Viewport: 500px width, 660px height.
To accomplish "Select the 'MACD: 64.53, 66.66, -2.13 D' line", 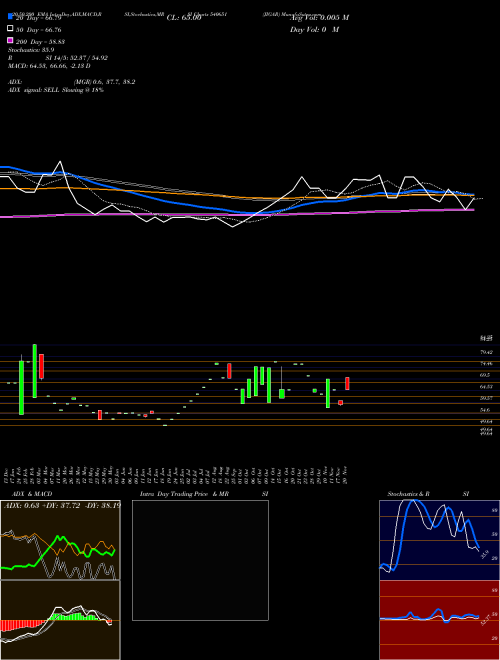I will 49,66.
